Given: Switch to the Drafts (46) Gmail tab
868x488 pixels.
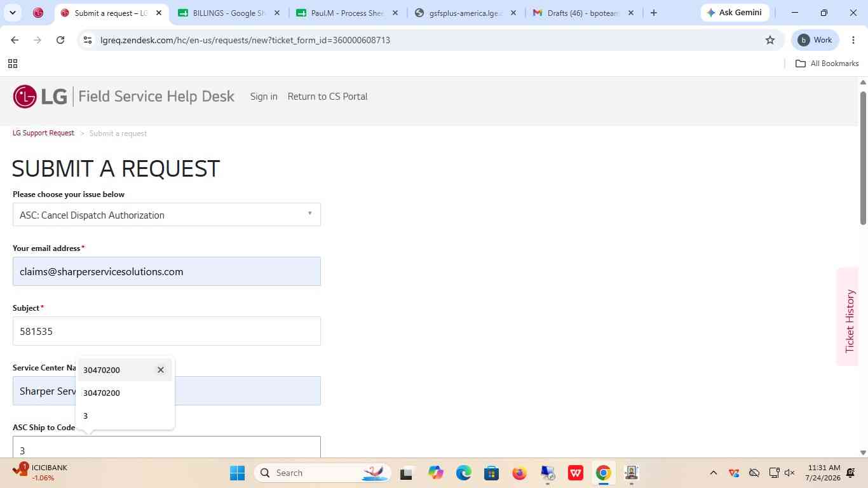Looking at the screenshot, I should 583,13.
